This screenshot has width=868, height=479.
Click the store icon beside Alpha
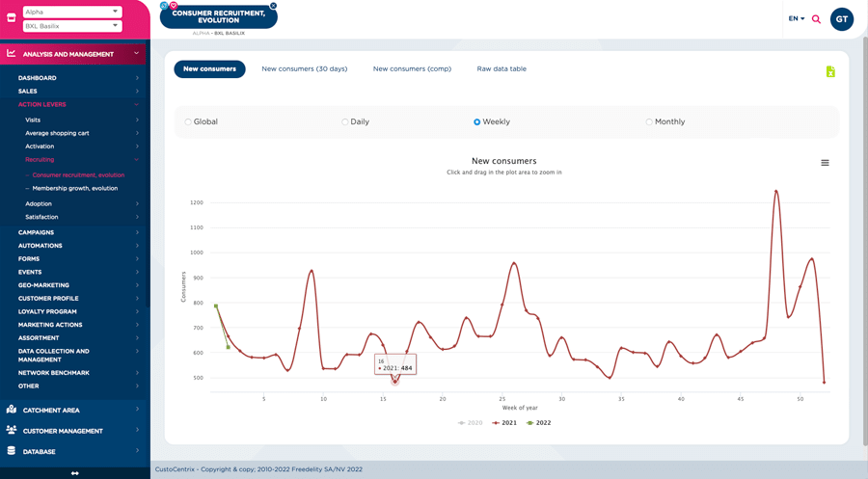coord(11,19)
